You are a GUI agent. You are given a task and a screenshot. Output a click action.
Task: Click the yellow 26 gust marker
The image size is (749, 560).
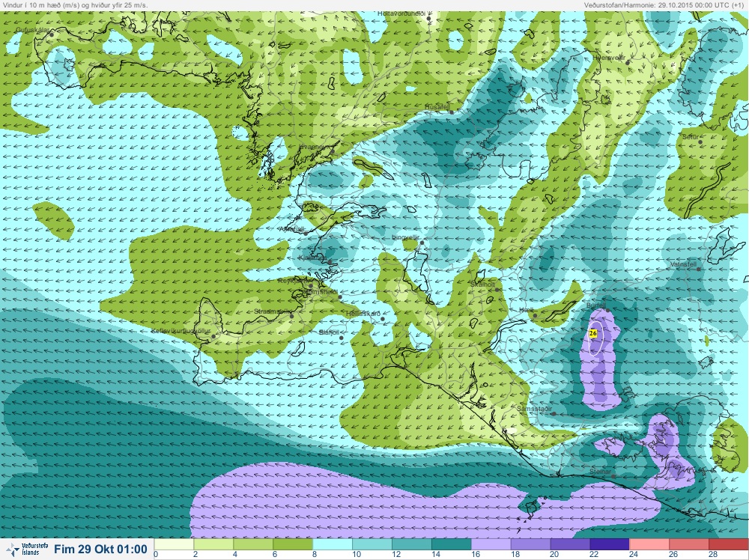[593, 333]
